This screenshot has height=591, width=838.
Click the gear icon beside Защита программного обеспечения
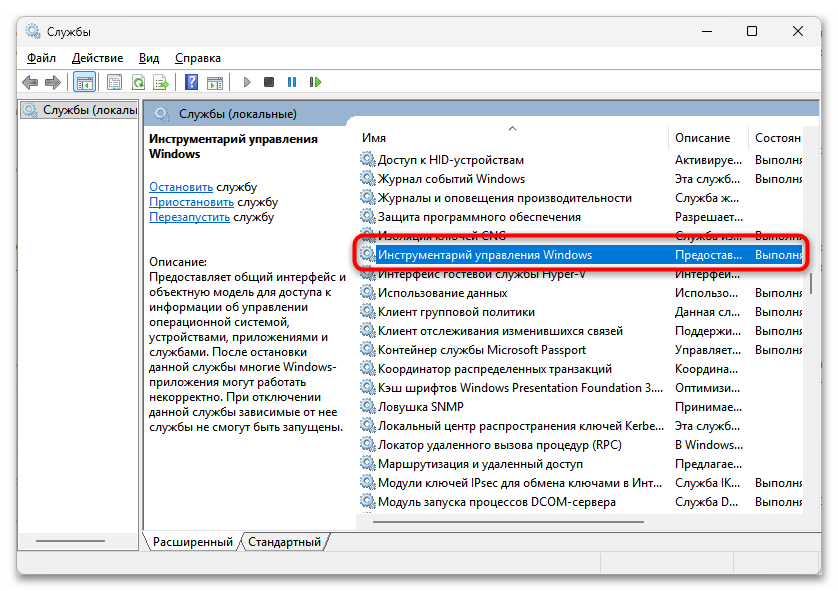pos(368,216)
